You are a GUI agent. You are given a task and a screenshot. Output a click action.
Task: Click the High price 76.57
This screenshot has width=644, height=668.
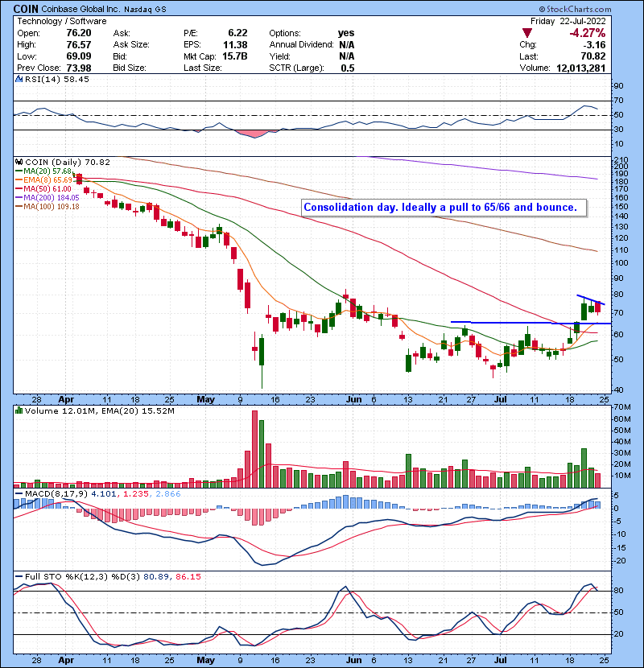79,44
